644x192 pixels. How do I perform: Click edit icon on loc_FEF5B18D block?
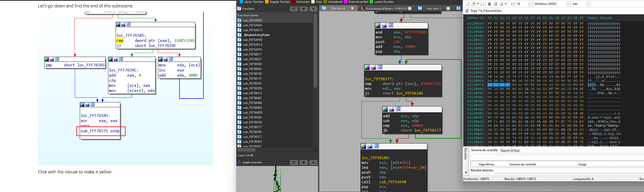coord(370,146)
